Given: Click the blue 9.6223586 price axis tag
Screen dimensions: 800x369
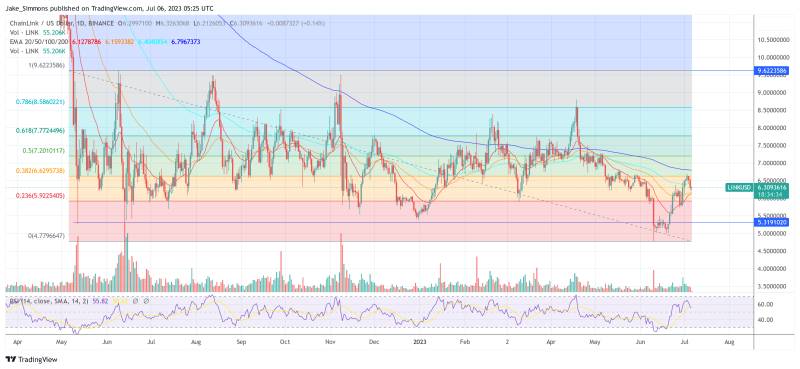Looking at the screenshot, I should (x=772, y=71).
